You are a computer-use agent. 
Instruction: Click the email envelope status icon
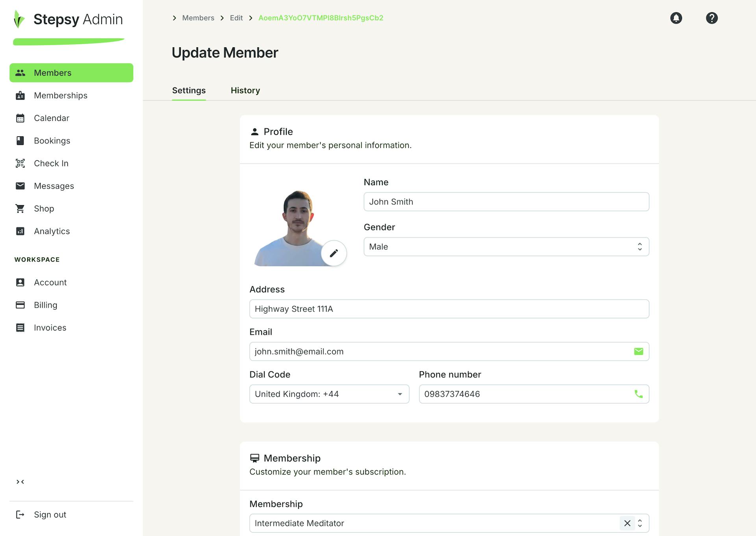638,351
